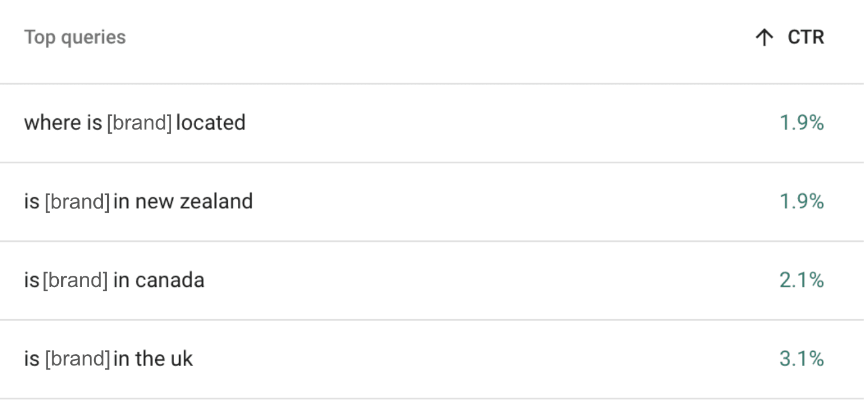
Task: Click the 1.9% CTR in the new zealand row
Action: click(801, 201)
